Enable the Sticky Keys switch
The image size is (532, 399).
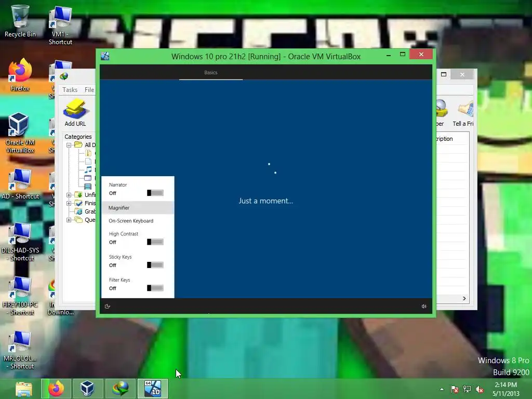(x=155, y=265)
